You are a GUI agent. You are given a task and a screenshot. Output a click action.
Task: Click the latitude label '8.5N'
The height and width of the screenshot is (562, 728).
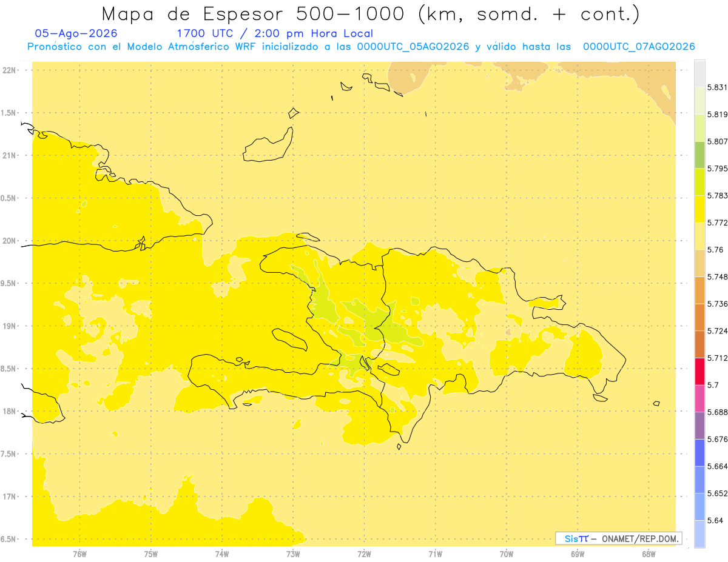(9, 369)
